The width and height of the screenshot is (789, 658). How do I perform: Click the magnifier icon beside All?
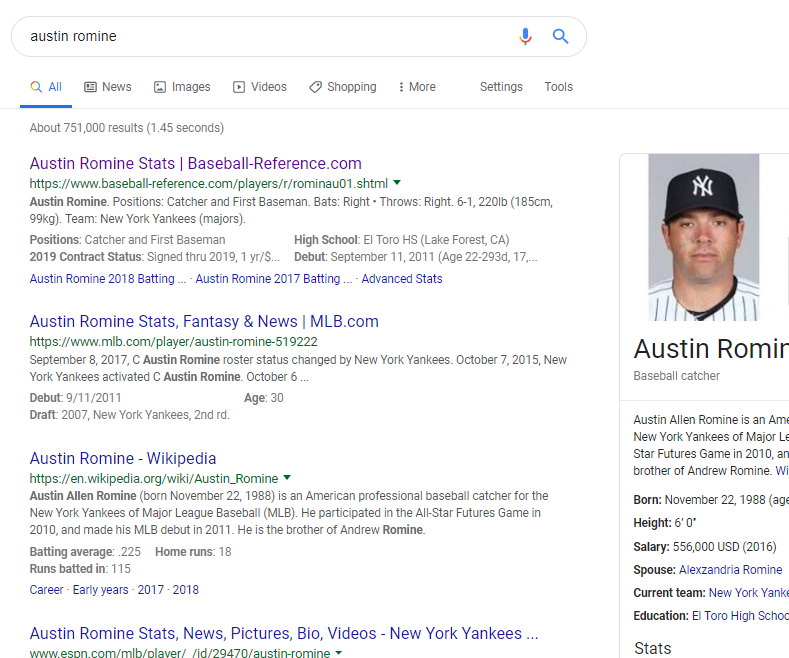36,87
